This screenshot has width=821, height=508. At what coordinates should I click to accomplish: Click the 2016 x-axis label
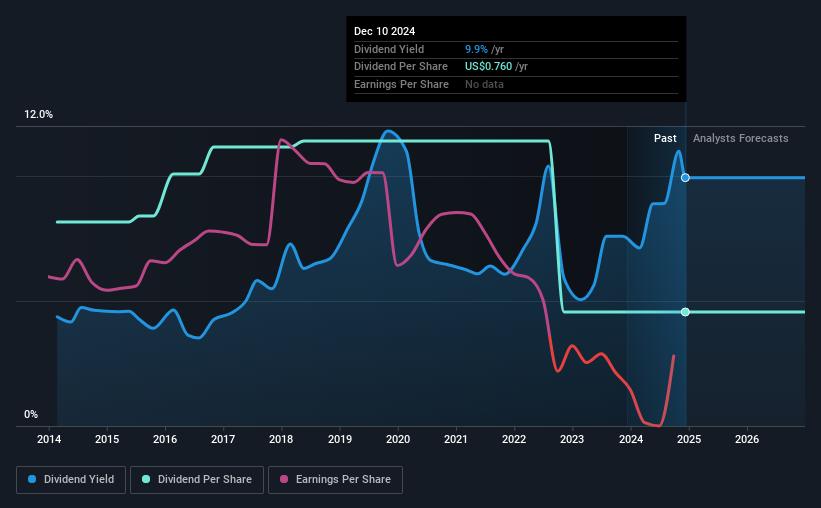coord(165,439)
